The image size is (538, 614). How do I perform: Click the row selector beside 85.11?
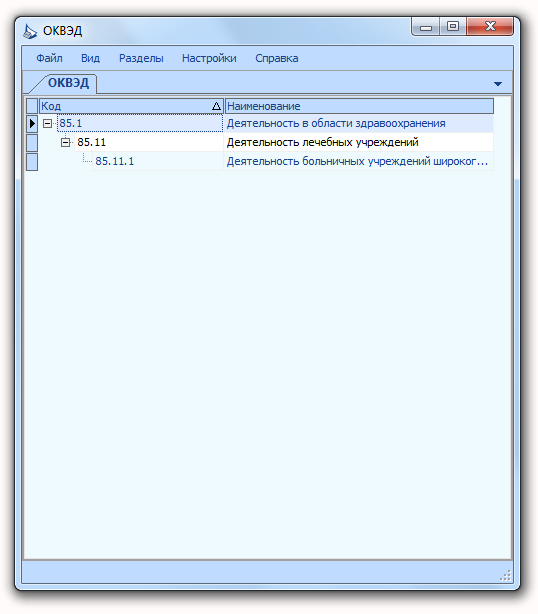[32, 142]
